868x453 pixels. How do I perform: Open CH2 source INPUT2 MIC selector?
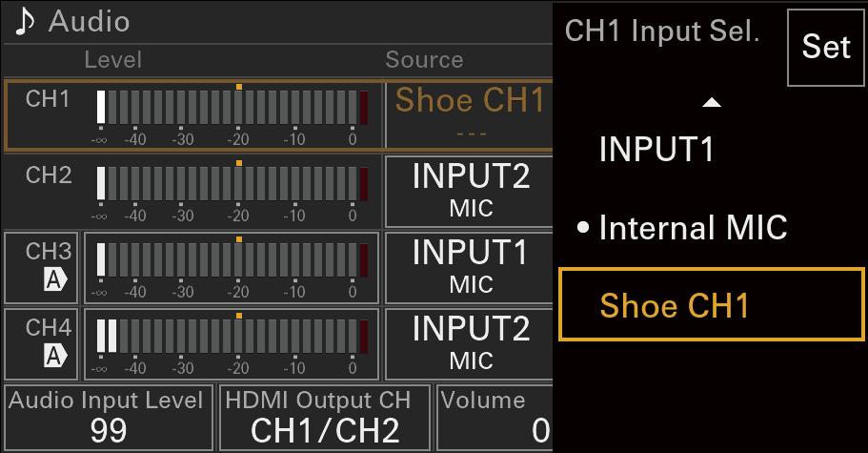470,191
